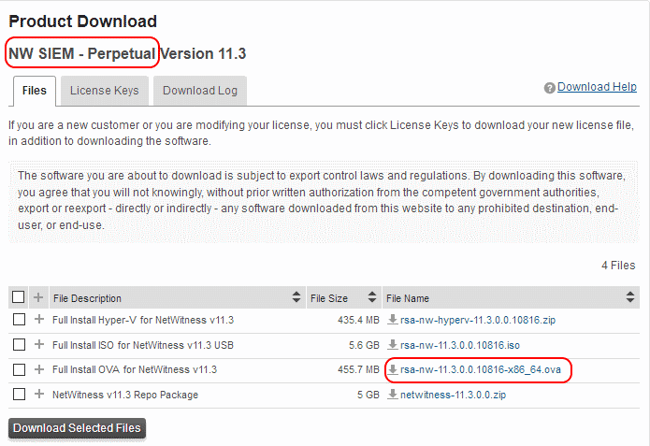The image size is (650, 446).
Task: Check the Full Install ISO row checkbox
Action: point(19,344)
